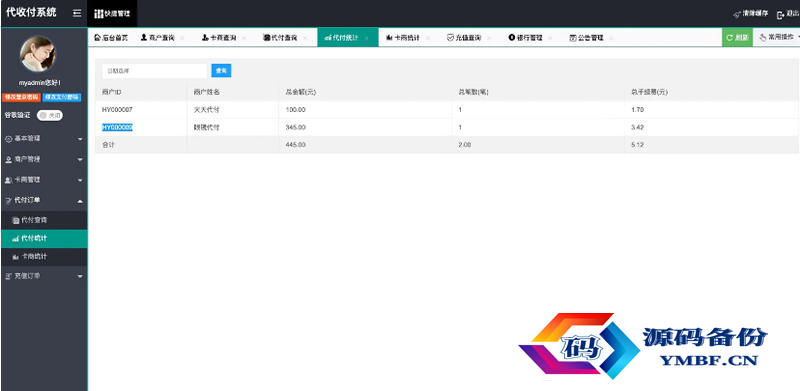Click the 商户姓名 column header

(x=206, y=92)
